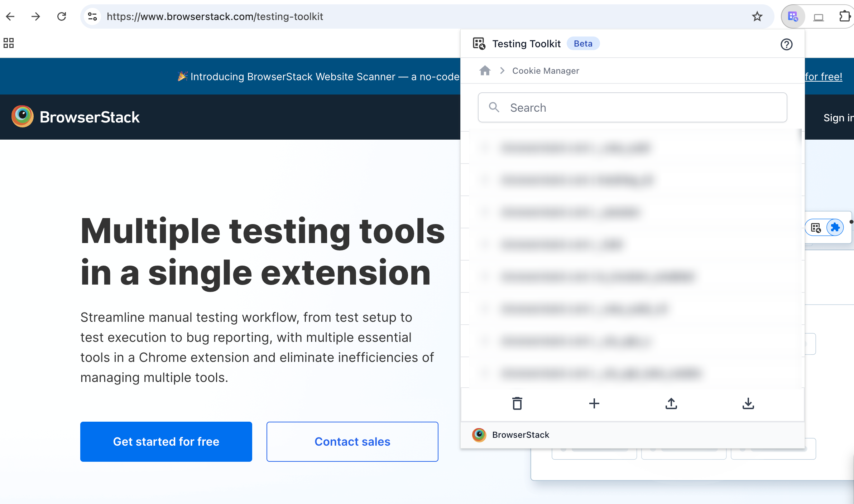Click Get started for free button

point(166,442)
